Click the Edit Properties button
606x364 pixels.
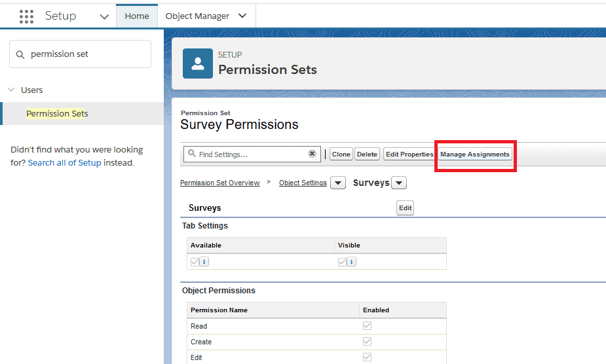point(409,155)
